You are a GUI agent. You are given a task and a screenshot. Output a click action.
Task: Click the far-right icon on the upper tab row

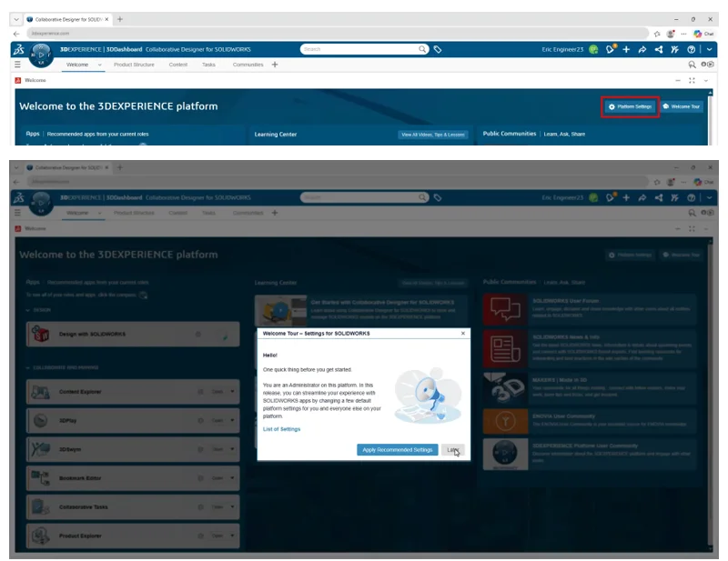(x=707, y=65)
